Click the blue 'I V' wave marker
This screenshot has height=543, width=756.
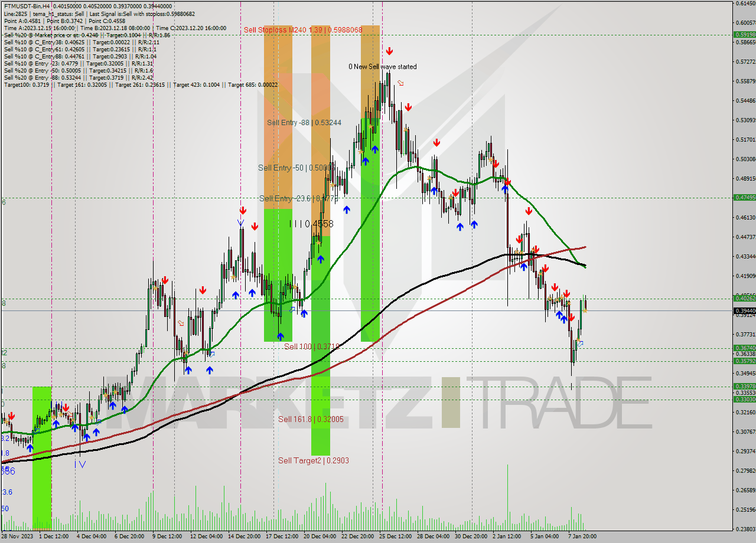pos(80,465)
